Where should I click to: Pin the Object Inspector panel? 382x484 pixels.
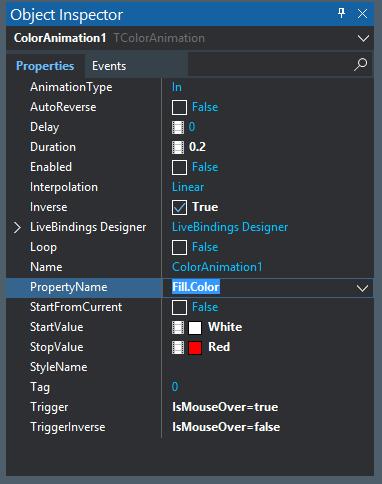[x=342, y=13]
